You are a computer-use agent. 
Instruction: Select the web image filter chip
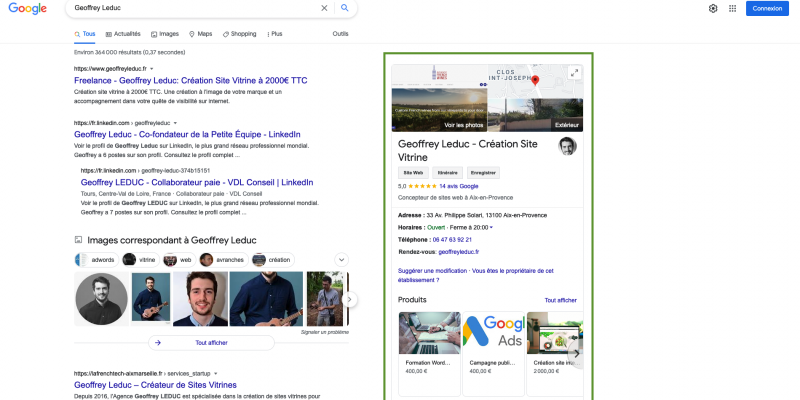click(x=179, y=260)
